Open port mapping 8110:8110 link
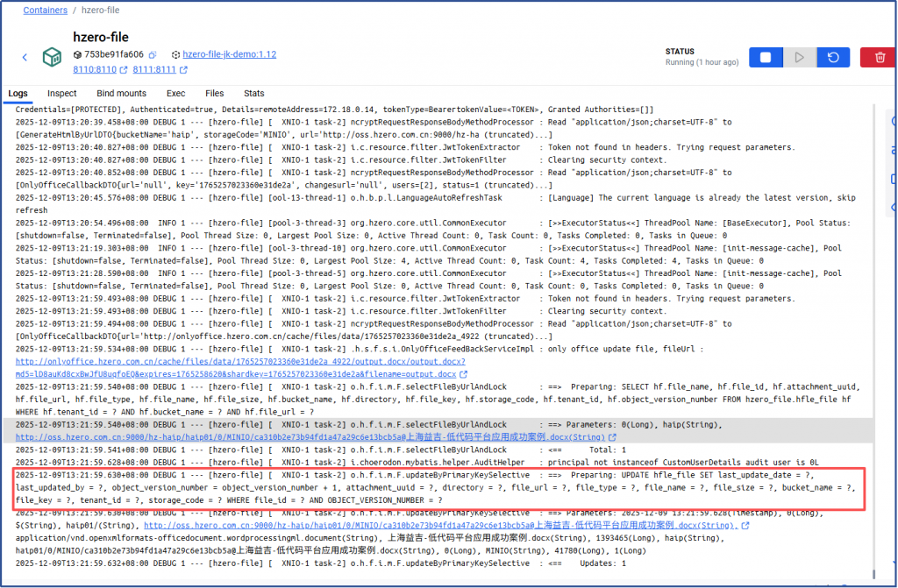The image size is (898, 588). click(x=94, y=70)
